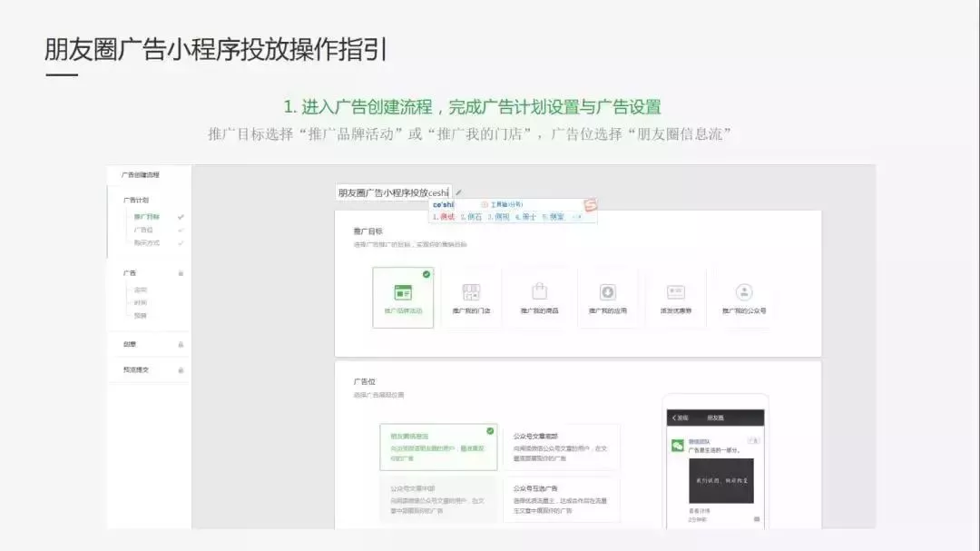Open 预算 sub-step under 广告
Image resolution: width=980 pixels, height=551 pixels.
coord(140,316)
